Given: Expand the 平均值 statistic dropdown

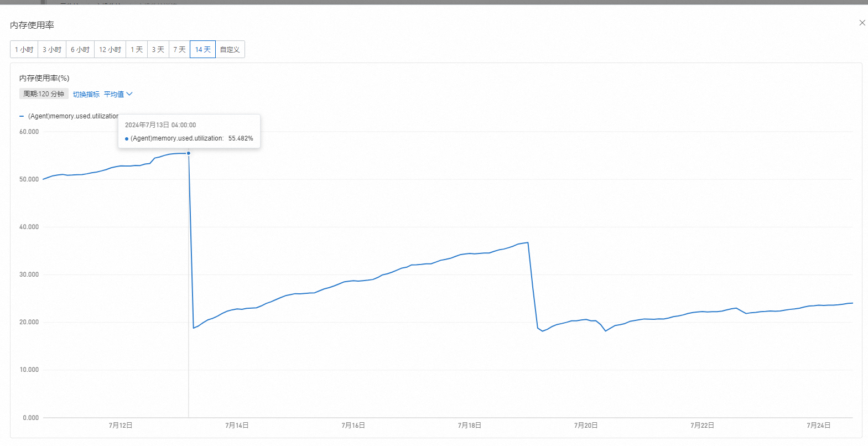Looking at the screenshot, I should click(118, 94).
